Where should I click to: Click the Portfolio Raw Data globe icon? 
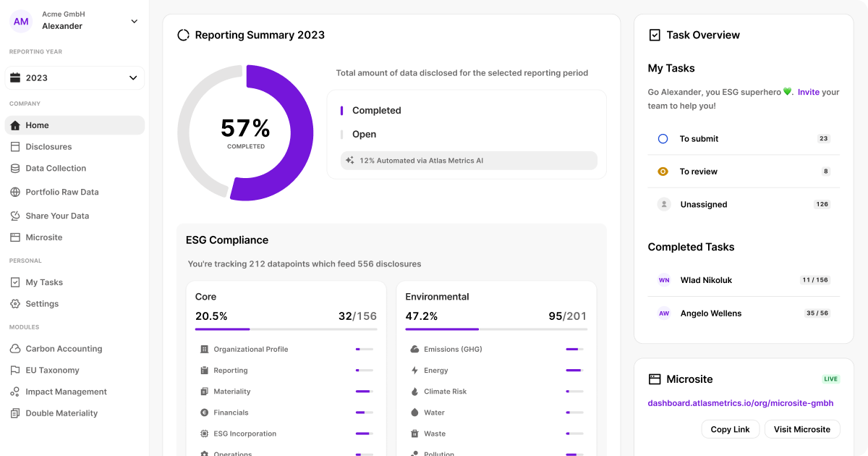tap(15, 193)
